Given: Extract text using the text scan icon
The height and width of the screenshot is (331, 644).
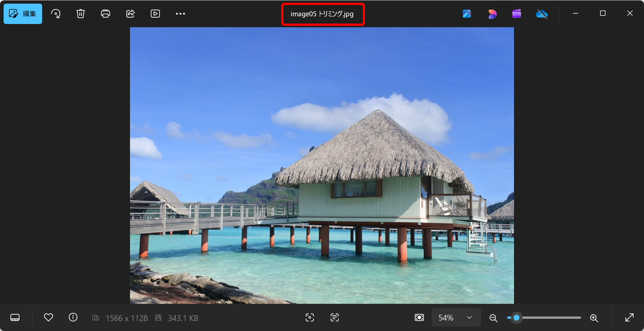Looking at the screenshot, I should [x=335, y=317].
